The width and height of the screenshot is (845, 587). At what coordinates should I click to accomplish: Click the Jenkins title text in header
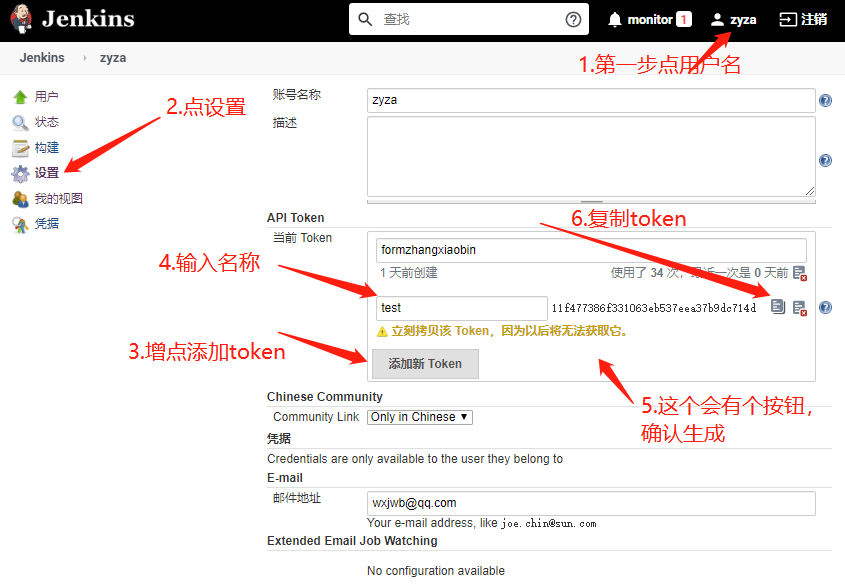(88, 19)
